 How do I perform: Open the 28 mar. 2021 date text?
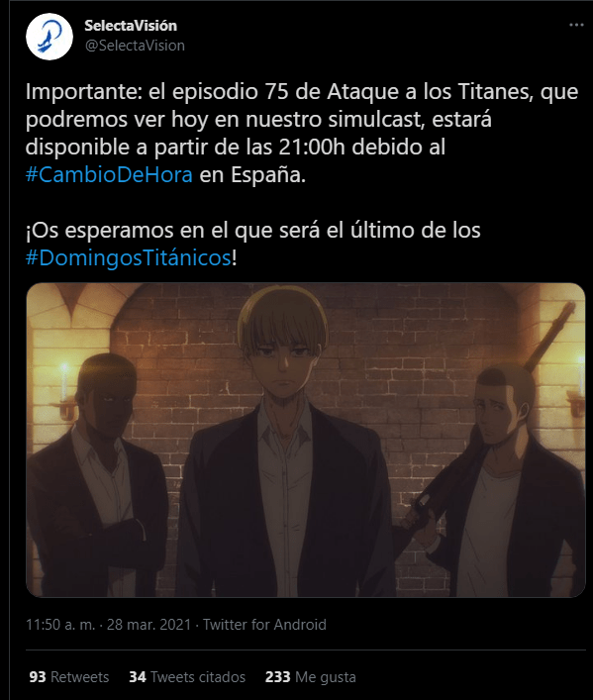pyautogui.click(x=149, y=624)
